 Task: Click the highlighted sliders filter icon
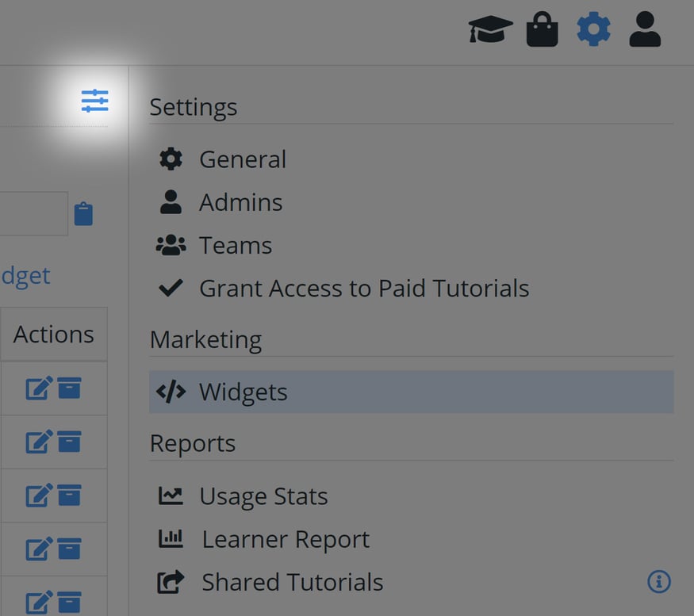coord(94,101)
